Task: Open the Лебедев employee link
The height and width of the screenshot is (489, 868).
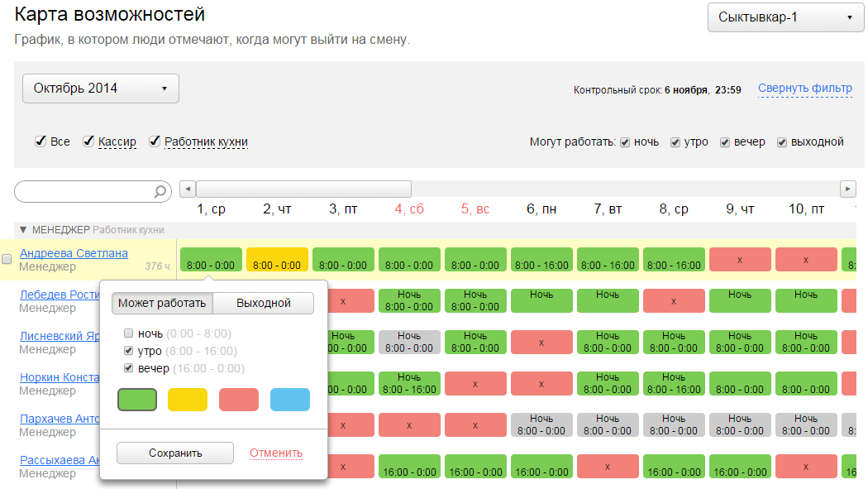Action: point(60,295)
